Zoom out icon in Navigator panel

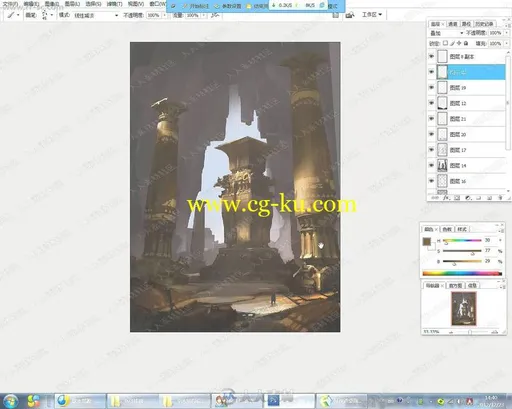pyautogui.click(x=451, y=332)
